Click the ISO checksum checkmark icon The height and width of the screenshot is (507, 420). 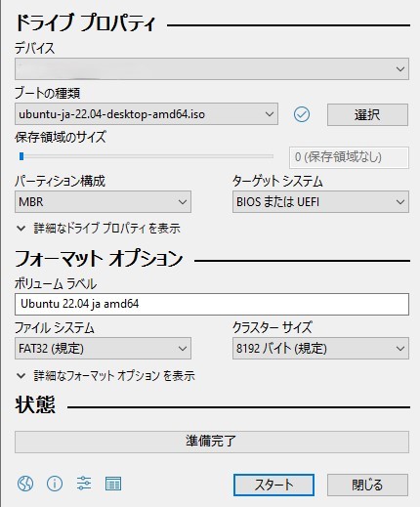point(302,114)
